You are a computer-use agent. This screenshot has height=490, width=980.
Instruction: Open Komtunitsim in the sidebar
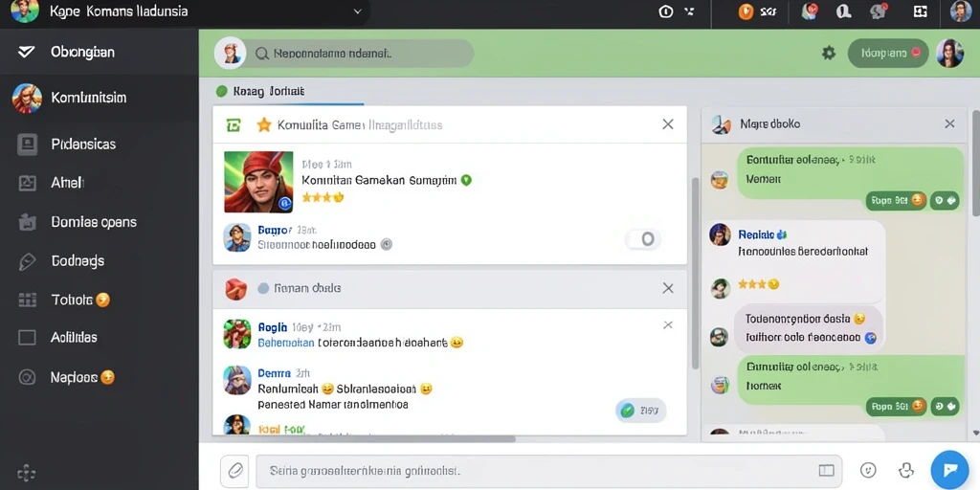[99, 98]
